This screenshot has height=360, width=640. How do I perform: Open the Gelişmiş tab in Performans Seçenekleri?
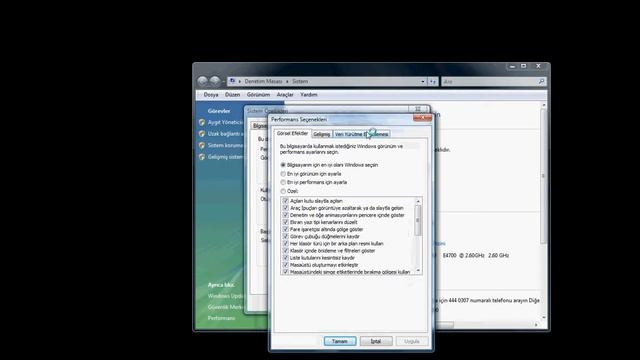(x=322, y=134)
